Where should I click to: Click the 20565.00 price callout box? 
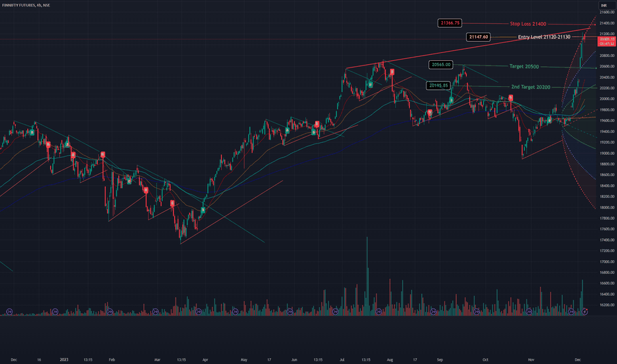(x=441, y=65)
